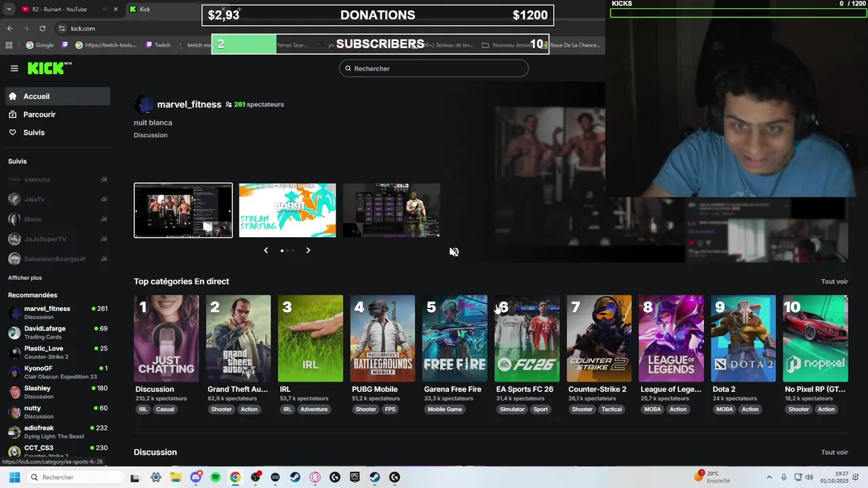This screenshot has height=488, width=868.
Task: Open the Dota 2 category card
Action: point(743,338)
